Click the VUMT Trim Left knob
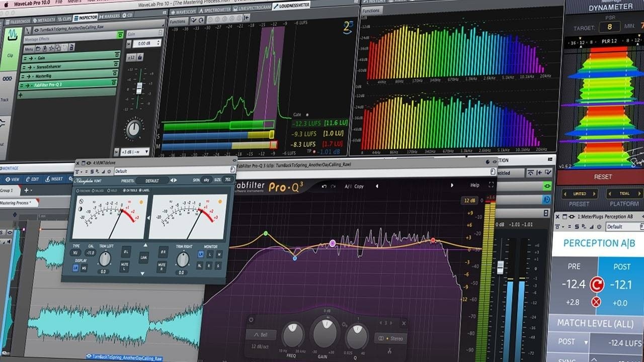 coord(105,259)
